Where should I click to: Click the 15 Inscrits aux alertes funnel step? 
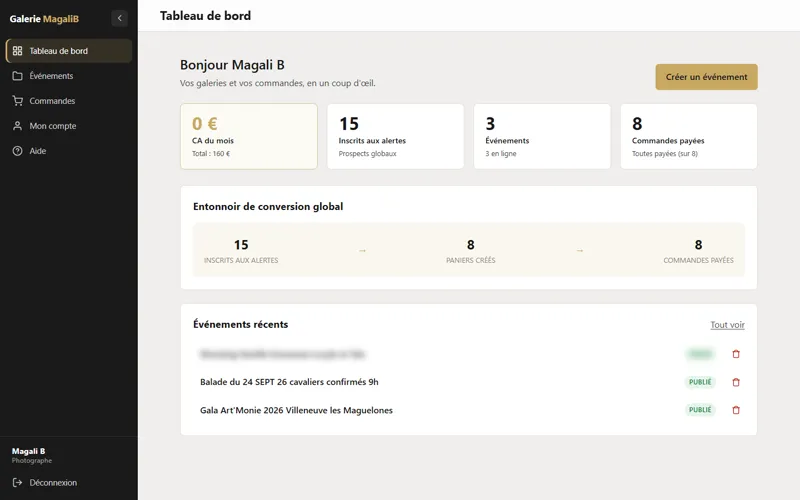241,251
